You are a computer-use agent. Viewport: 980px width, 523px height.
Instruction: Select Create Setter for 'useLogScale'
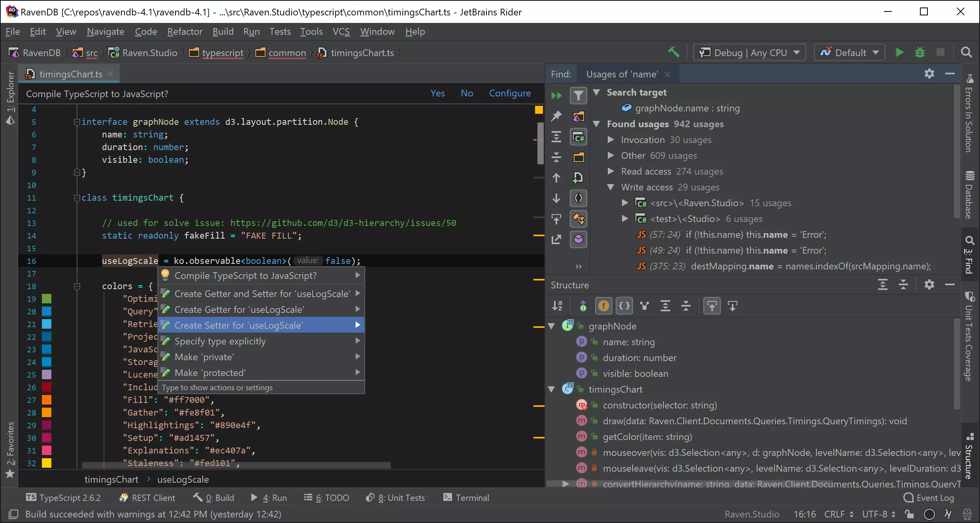coord(239,325)
